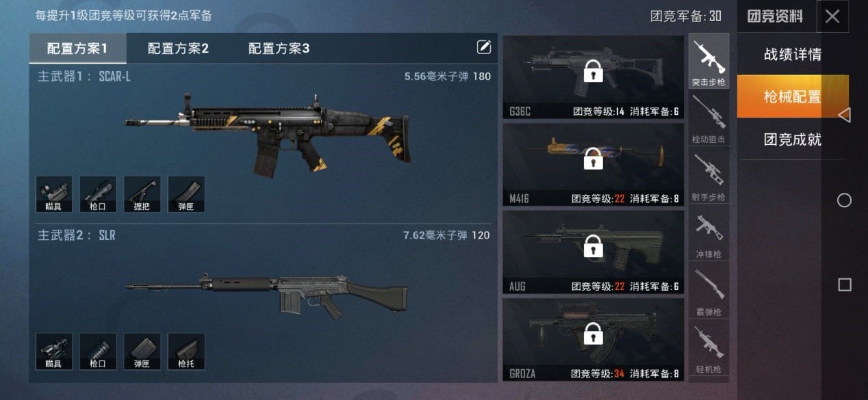Tap the SCAR-L primary weapon image
868x400 pixels.
pyautogui.click(x=267, y=131)
